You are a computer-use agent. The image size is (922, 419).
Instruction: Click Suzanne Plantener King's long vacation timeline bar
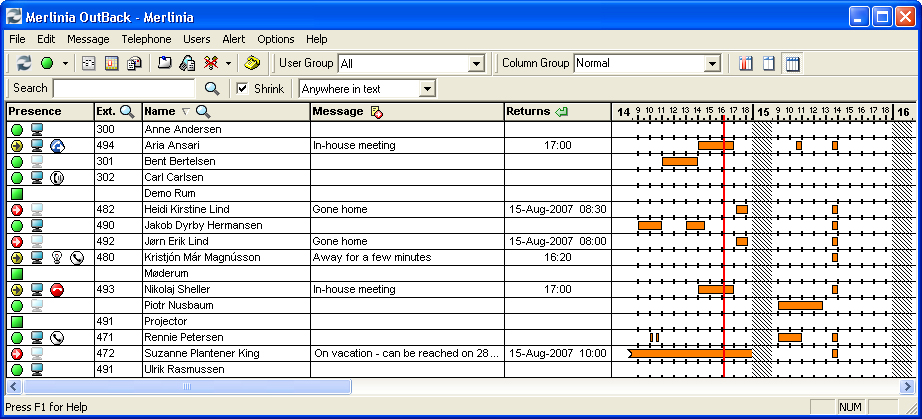coord(690,353)
